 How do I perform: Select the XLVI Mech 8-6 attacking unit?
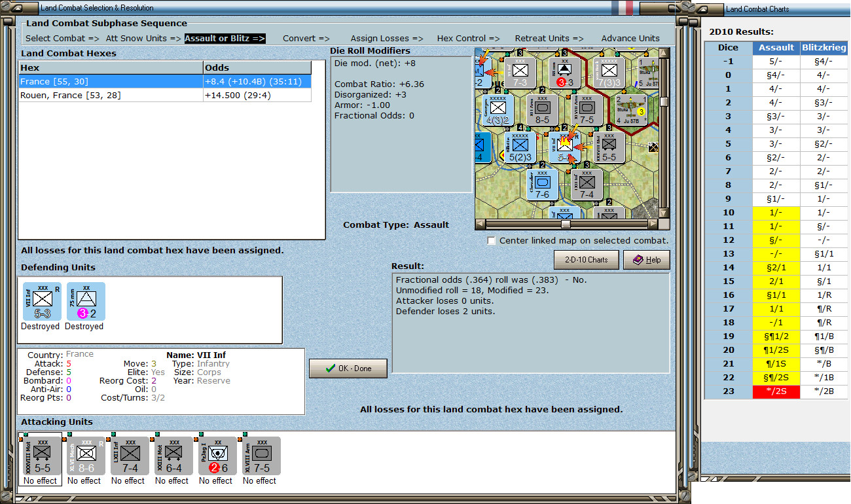(x=86, y=456)
